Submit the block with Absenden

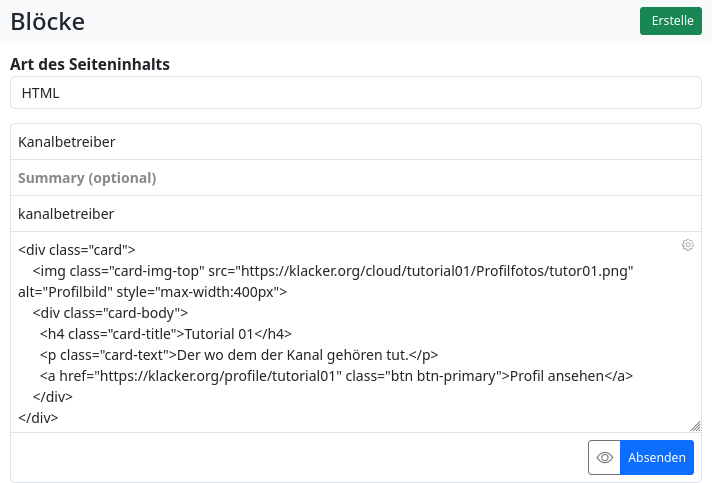(657, 457)
